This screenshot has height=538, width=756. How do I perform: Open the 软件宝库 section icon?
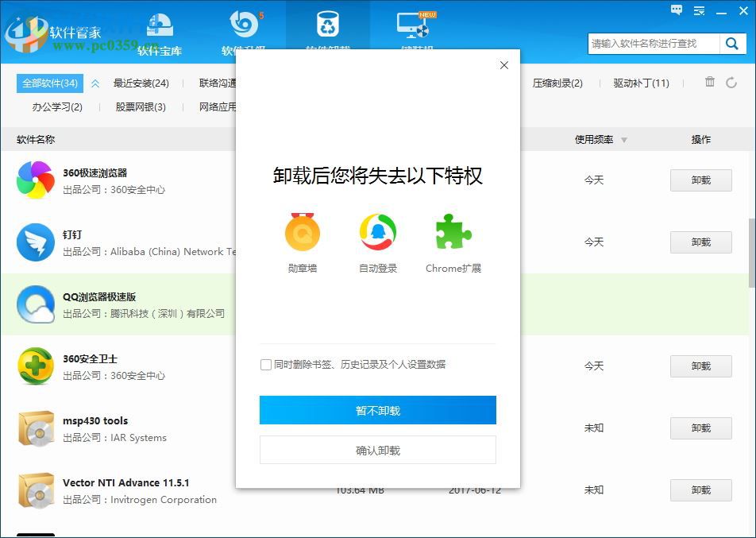159,24
